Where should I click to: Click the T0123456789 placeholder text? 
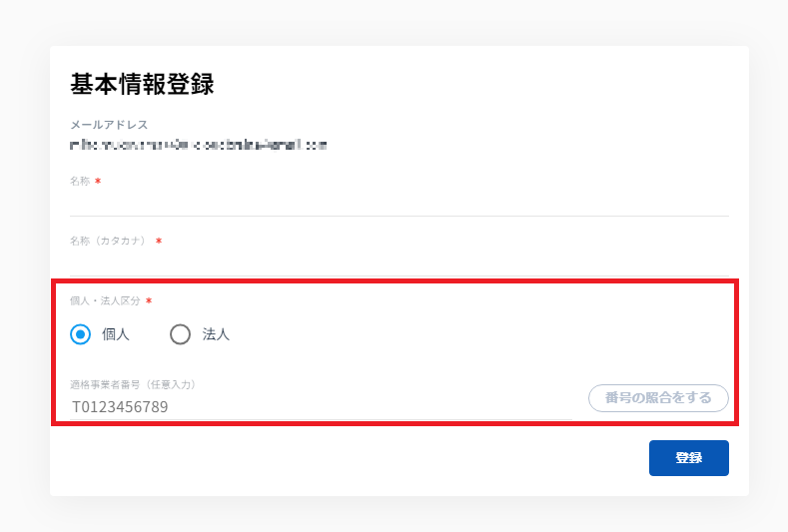point(120,407)
